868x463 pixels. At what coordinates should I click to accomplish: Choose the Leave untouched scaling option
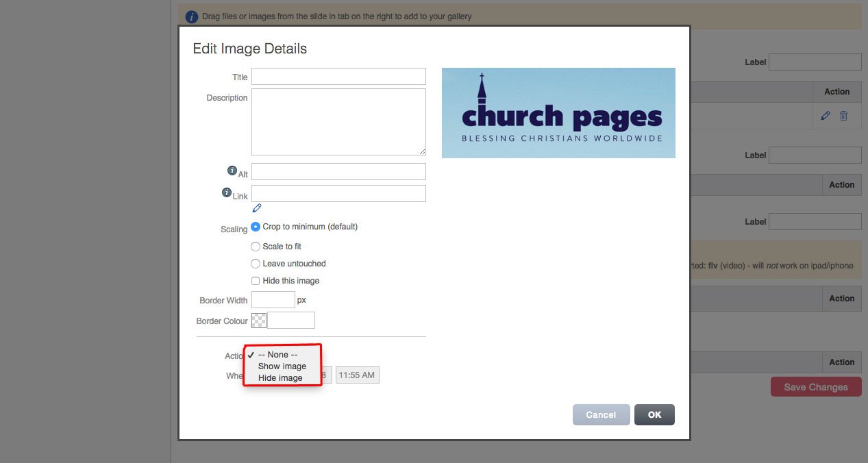(256, 264)
